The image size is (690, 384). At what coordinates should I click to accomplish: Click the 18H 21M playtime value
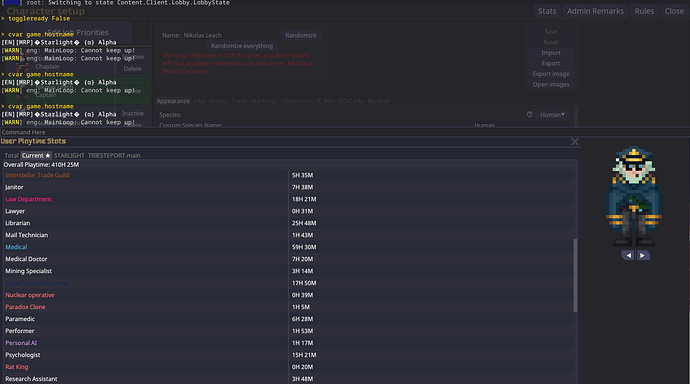[304, 199]
